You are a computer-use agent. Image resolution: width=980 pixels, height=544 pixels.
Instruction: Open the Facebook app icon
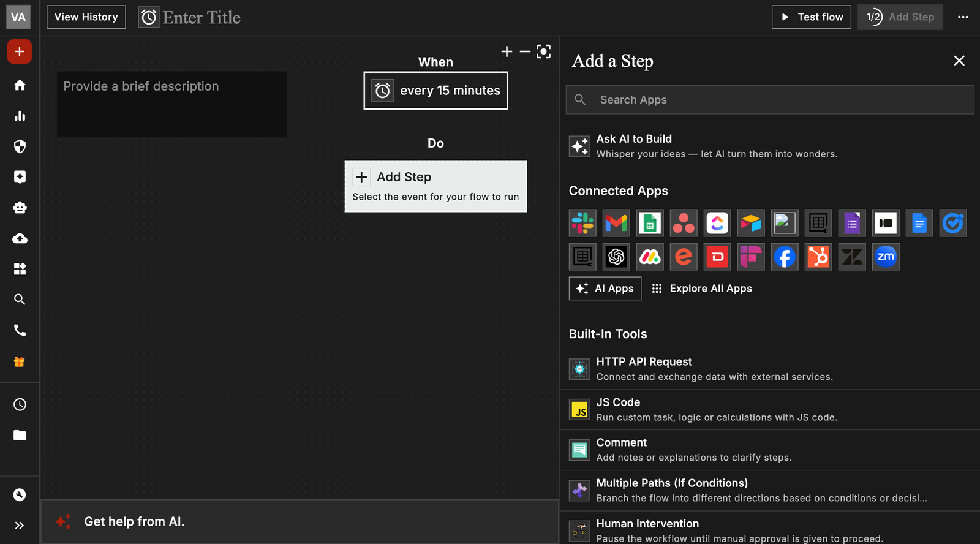[x=785, y=257]
